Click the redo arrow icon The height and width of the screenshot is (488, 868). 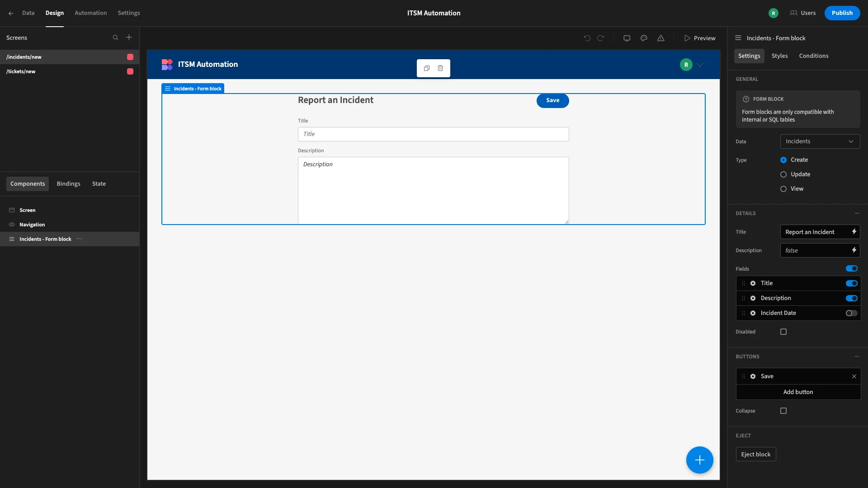[x=600, y=38]
